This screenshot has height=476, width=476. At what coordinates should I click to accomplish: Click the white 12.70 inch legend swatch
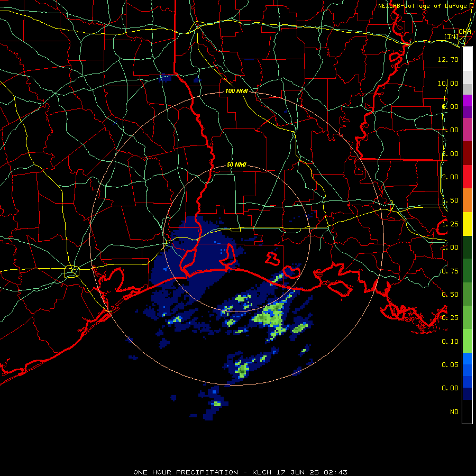[467, 59]
